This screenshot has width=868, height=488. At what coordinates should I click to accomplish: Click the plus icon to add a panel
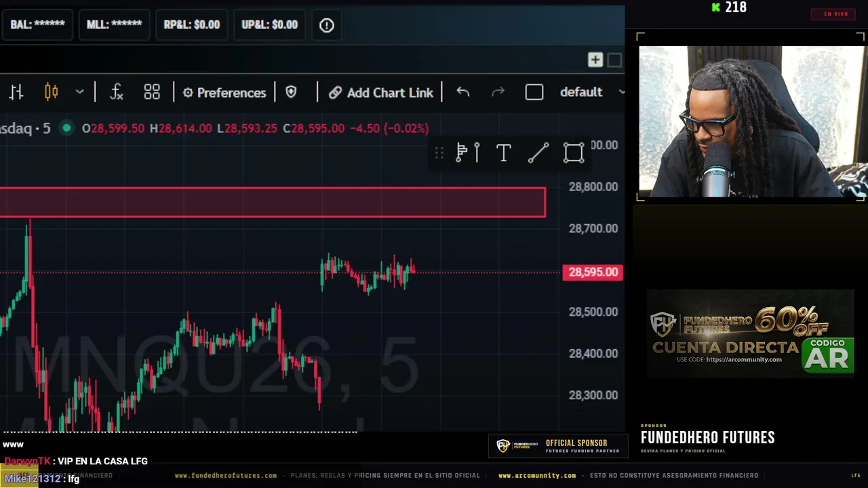click(x=595, y=60)
